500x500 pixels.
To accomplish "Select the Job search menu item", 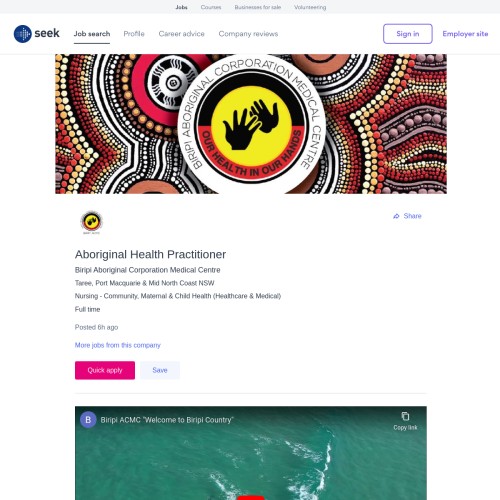I will pyautogui.click(x=92, y=34).
